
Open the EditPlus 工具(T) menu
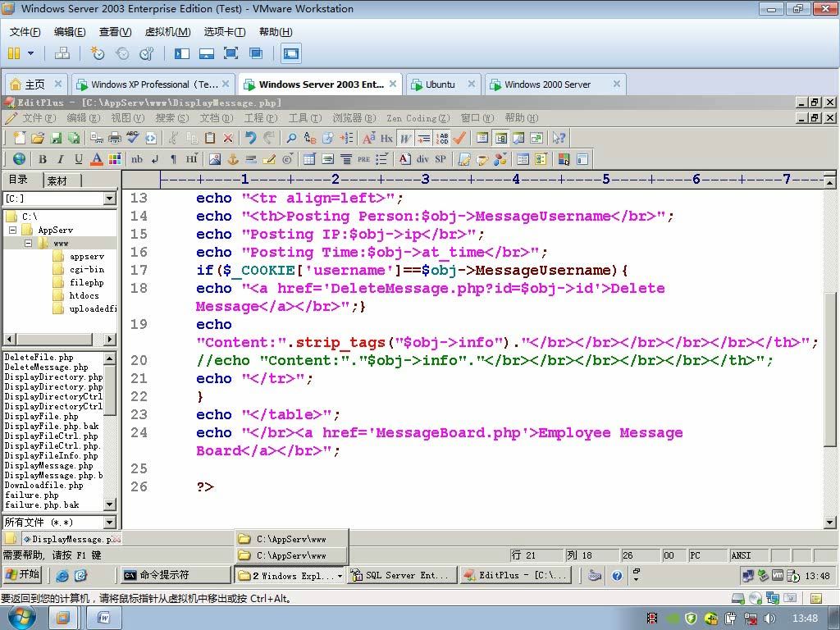click(305, 118)
